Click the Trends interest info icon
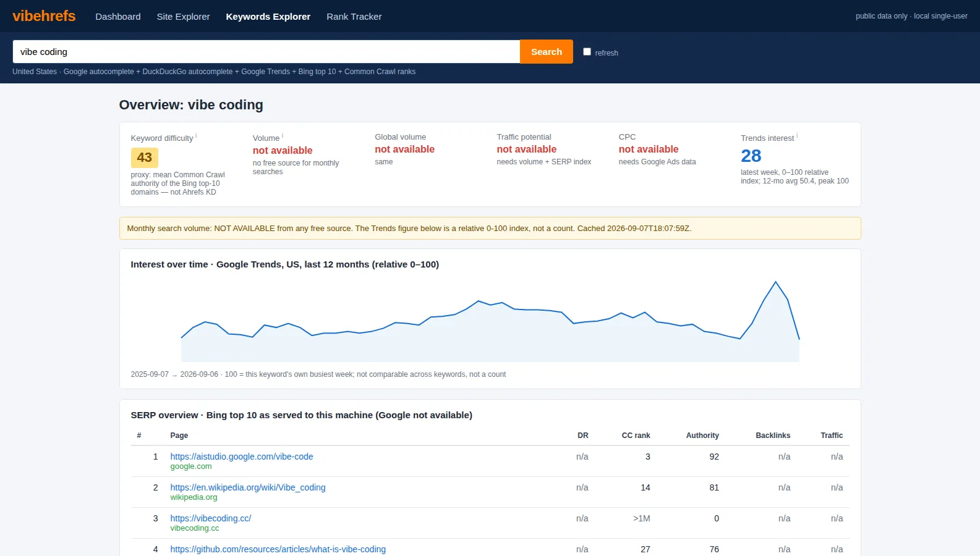The image size is (980, 556). 797,135
